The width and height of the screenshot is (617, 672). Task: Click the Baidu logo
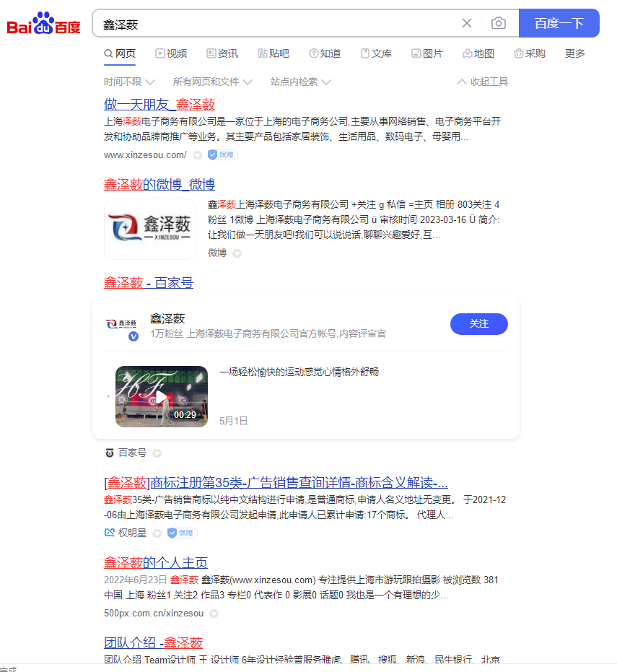pos(43,23)
